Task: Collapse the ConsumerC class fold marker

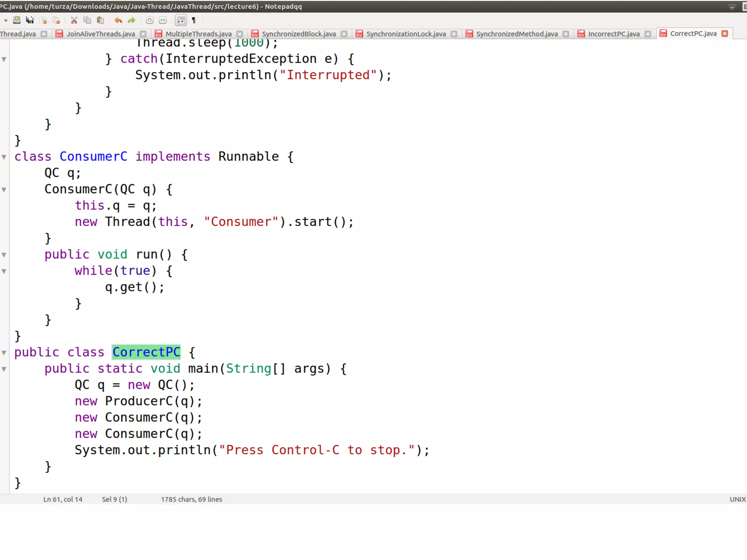Action: click(4, 157)
